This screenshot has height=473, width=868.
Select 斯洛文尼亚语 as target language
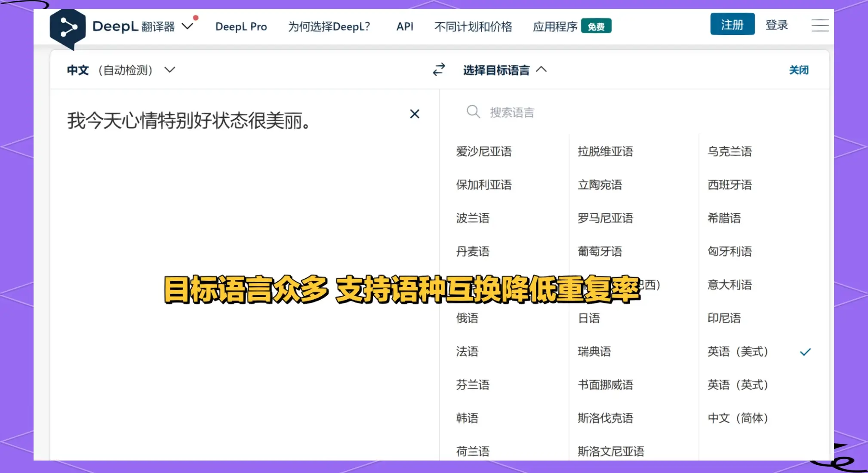click(x=611, y=451)
